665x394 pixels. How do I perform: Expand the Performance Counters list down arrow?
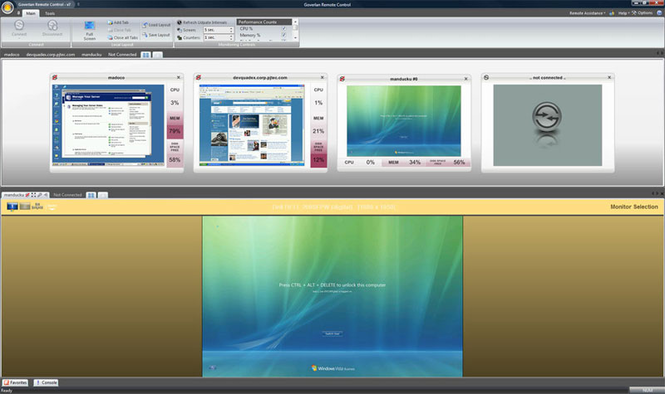[x=296, y=38]
